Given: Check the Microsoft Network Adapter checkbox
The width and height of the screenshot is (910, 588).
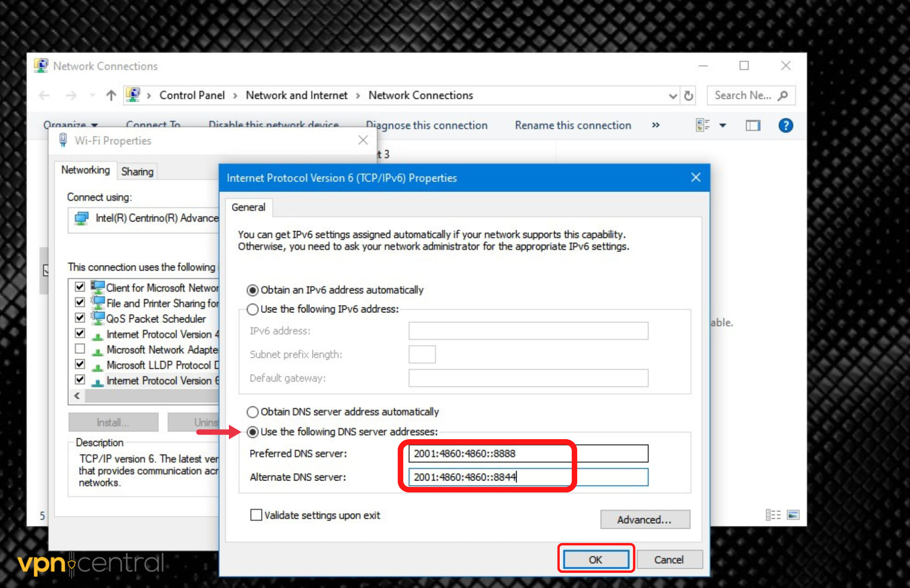Looking at the screenshot, I should tap(80, 349).
